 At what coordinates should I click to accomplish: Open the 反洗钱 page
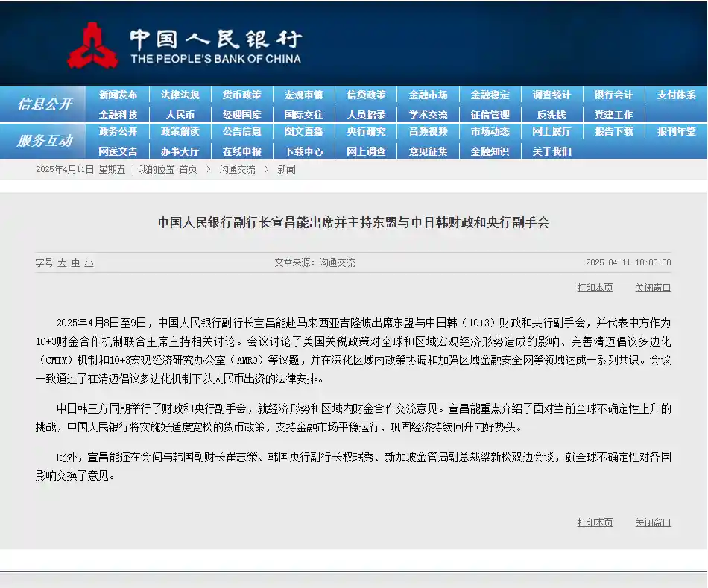pos(552,114)
